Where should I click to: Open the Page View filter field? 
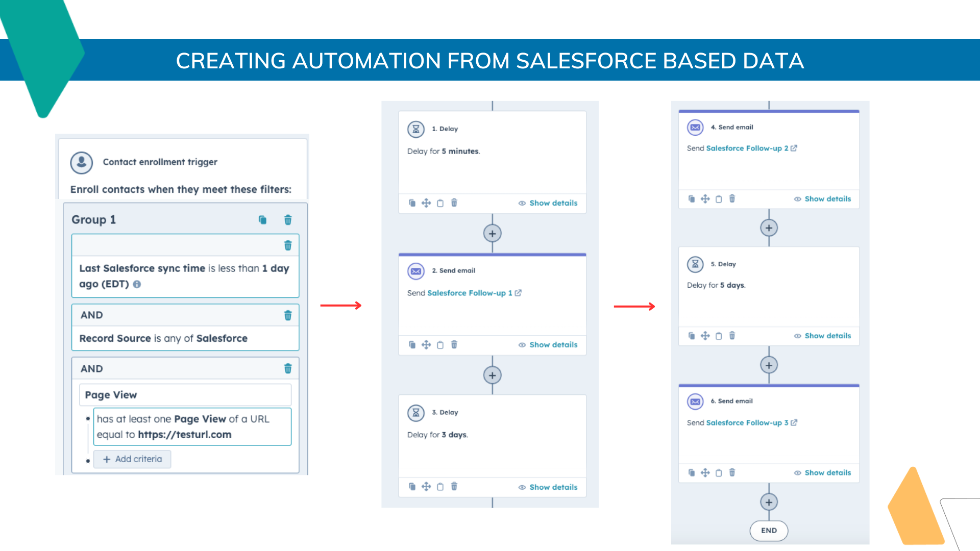[x=185, y=395]
